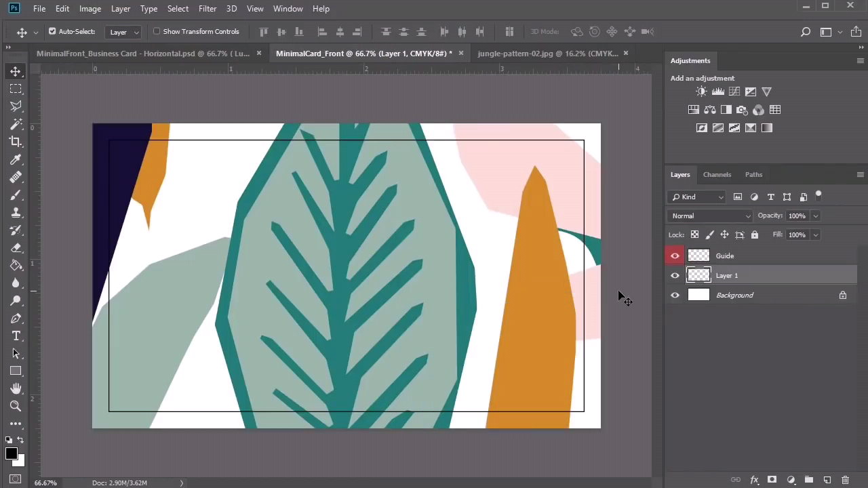
Task: Select the Horizontal Type tool
Action: 16,335
